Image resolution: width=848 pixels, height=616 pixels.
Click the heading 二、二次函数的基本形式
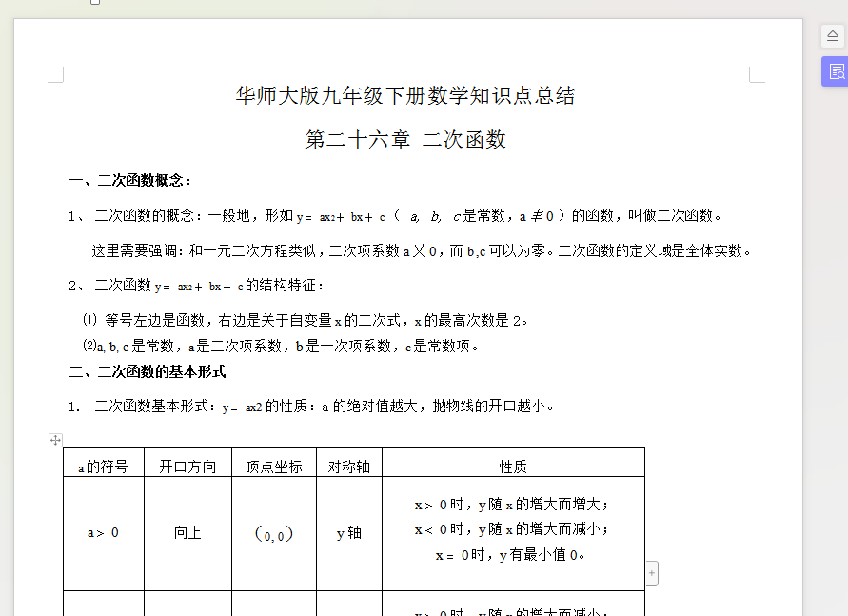[148, 371]
